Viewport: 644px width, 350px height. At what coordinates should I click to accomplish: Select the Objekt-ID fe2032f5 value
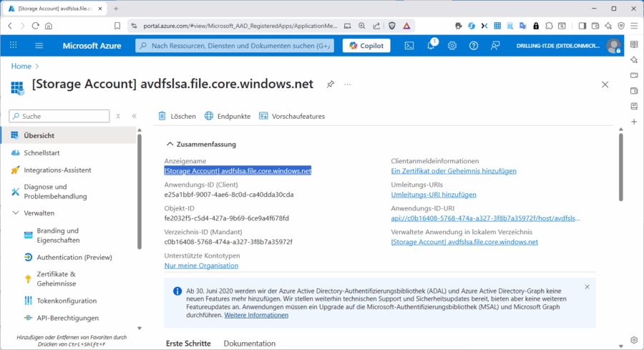[x=226, y=218]
